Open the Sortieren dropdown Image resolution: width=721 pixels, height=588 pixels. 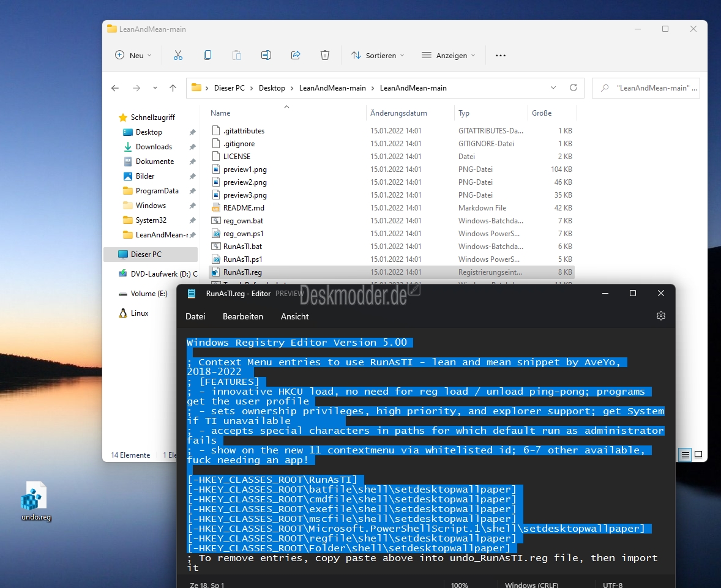point(378,55)
